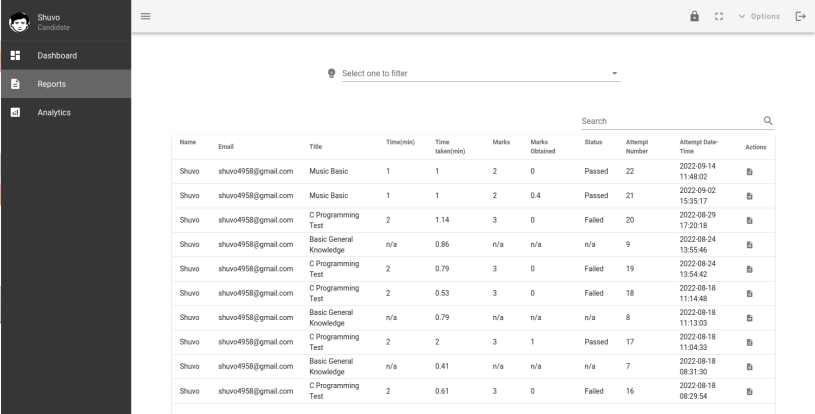The height and width of the screenshot is (414, 815).
Task: Open report for C Programming attempt 16
Action: click(749, 392)
